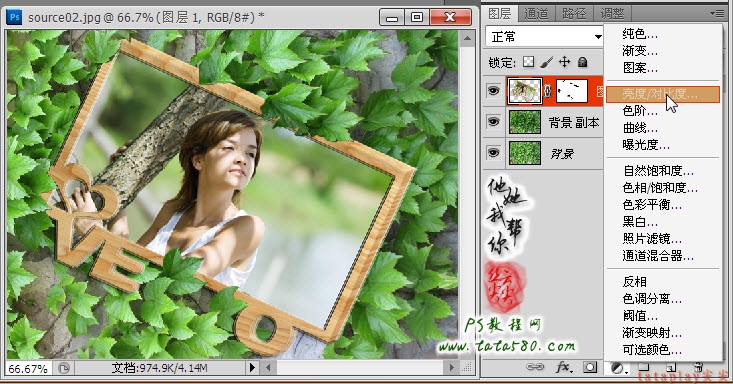Click the delete layer trash icon
The height and width of the screenshot is (384, 733).
(x=698, y=367)
